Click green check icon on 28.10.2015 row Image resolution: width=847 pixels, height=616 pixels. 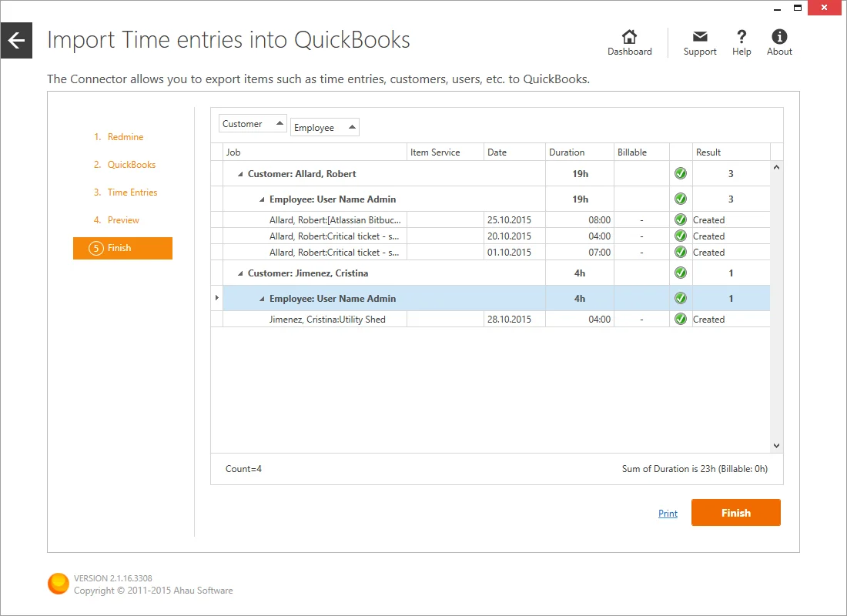pyautogui.click(x=681, y=320)
